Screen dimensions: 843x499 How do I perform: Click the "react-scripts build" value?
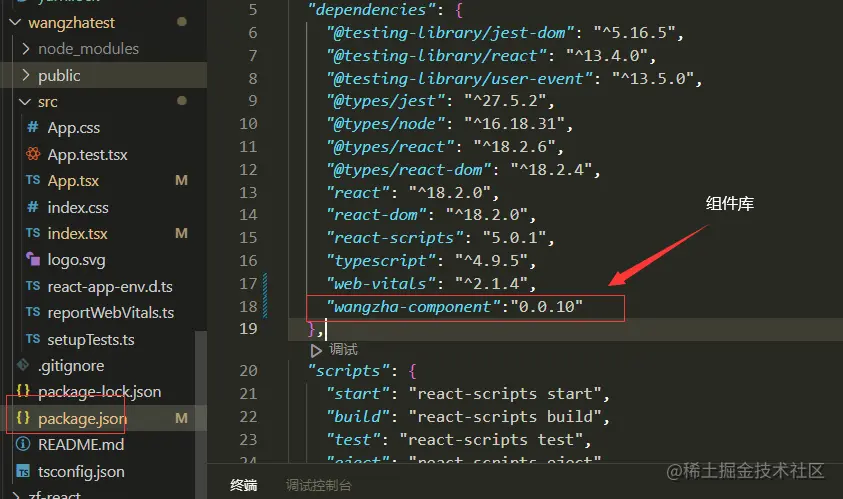[x=504, y=417]
